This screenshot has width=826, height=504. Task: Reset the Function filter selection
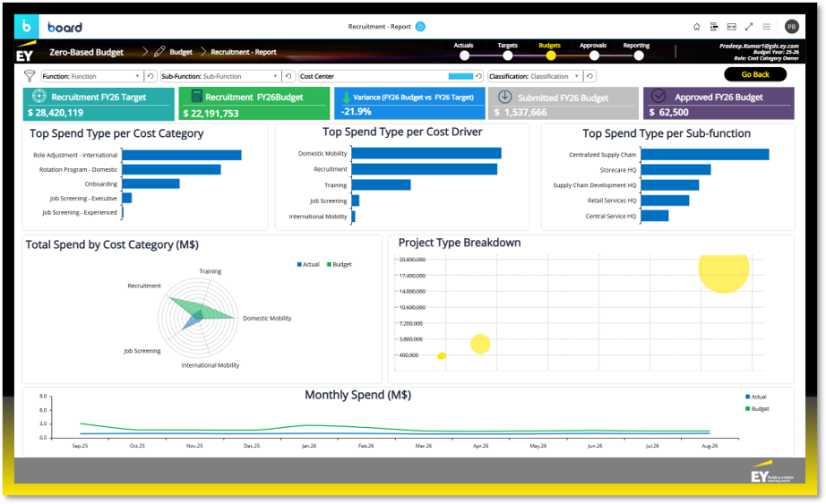point(151,76)
